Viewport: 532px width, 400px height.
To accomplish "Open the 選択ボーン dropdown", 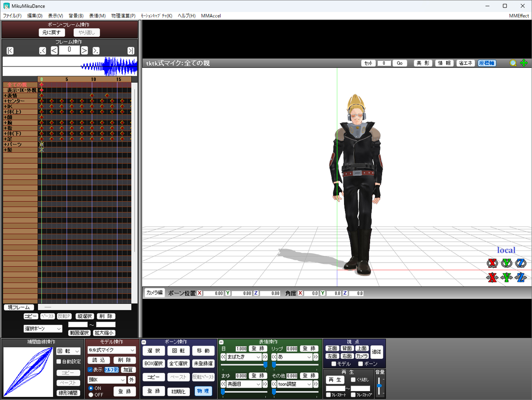I will coord(43,329).
